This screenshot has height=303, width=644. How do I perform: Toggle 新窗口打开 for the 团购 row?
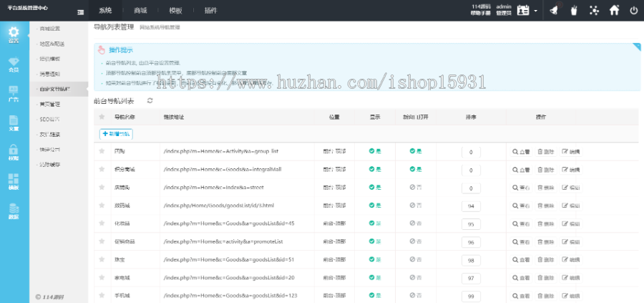coord(416,151)
